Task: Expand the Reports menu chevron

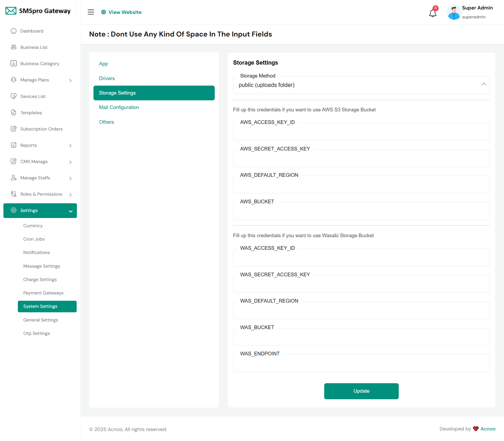Action: click(x=70, y=146)
